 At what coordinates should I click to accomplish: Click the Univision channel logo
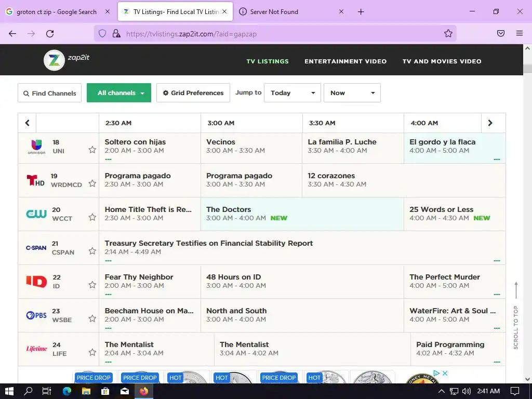36,147
